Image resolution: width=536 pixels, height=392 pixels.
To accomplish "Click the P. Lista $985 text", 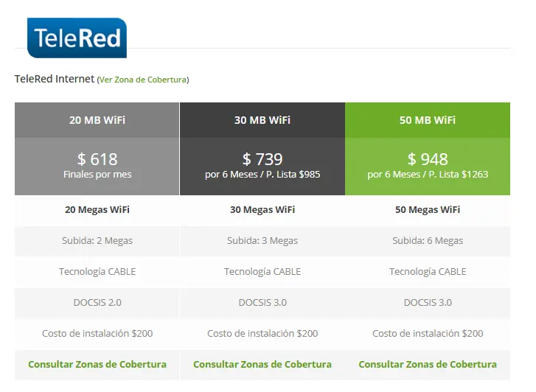I will pyautogui.click(x=293, y=175).
